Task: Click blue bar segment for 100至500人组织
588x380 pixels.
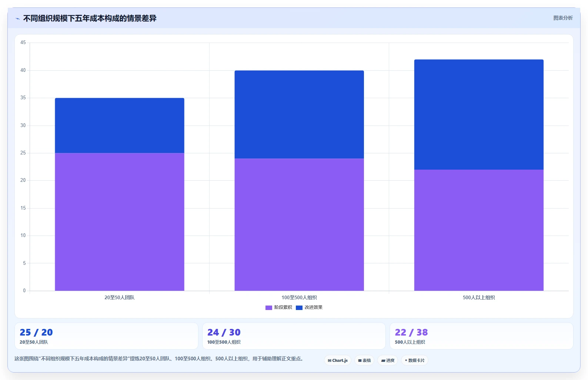Action: (x=299, y=114)
